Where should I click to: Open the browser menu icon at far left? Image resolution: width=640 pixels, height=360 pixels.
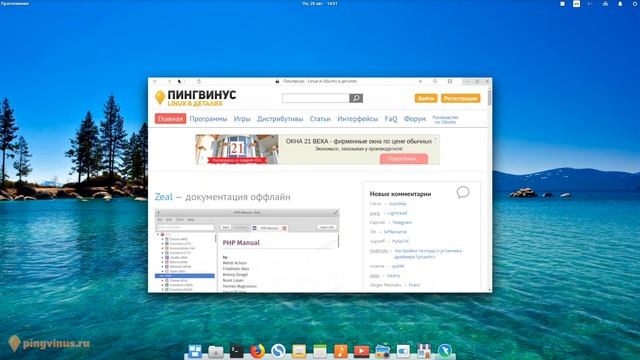click(155, 82)
